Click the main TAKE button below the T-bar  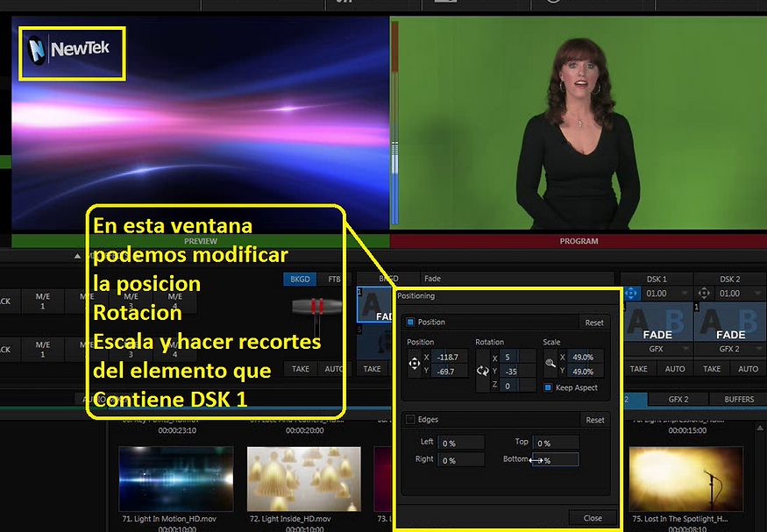coord(301,369)
